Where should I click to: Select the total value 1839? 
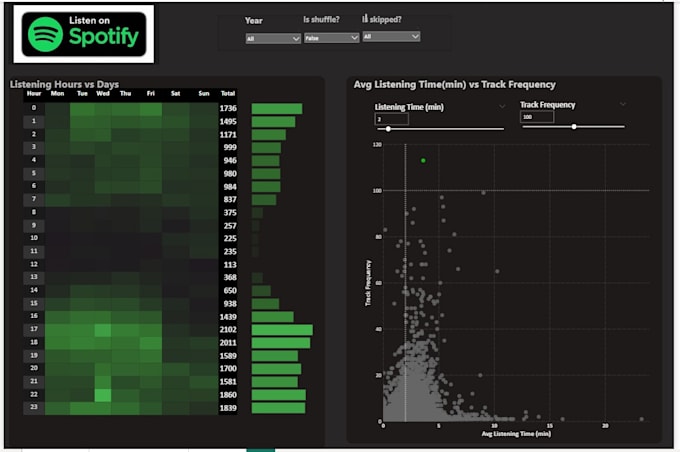(x=228, y=408)
